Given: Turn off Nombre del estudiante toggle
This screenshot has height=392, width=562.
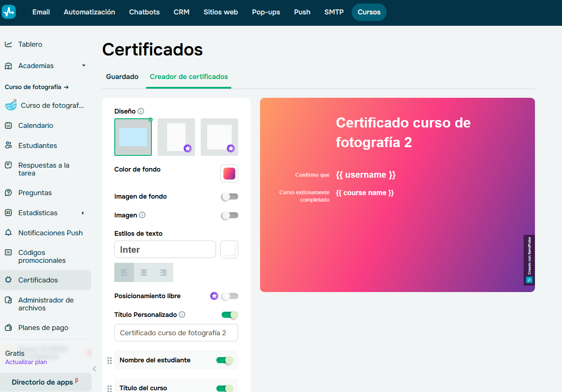Looking at the screenshot, I should (x=225, y=360).
